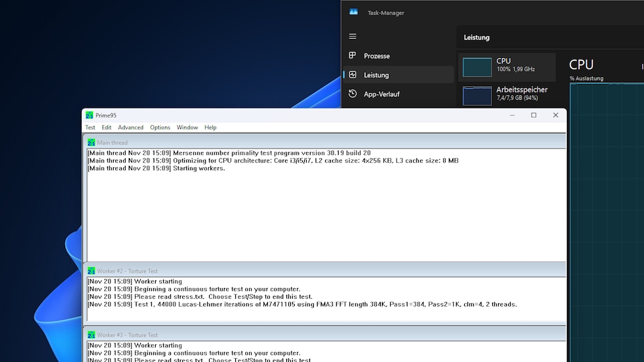
Task: Open the Test menu in Prime95
Action: click(90, 127)
